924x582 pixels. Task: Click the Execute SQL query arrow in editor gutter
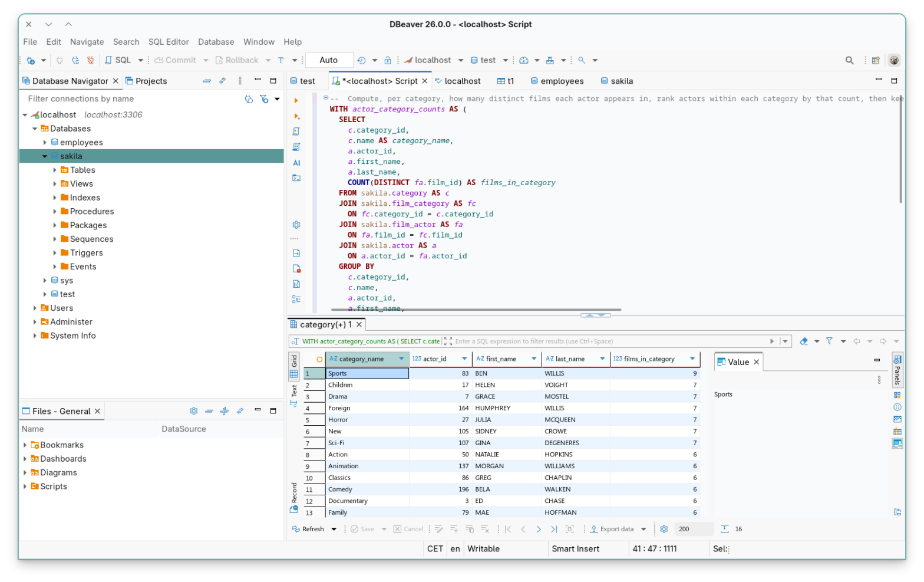296,101
